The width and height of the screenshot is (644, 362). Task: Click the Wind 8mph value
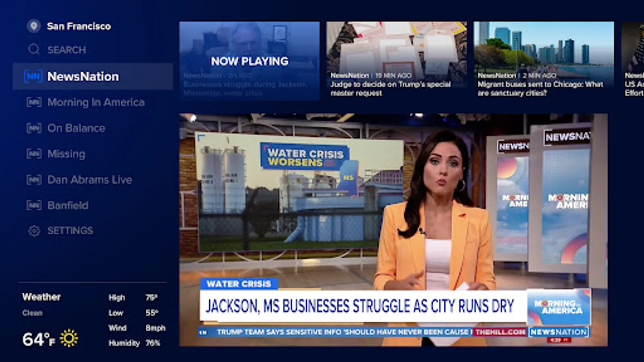point(155,328)
